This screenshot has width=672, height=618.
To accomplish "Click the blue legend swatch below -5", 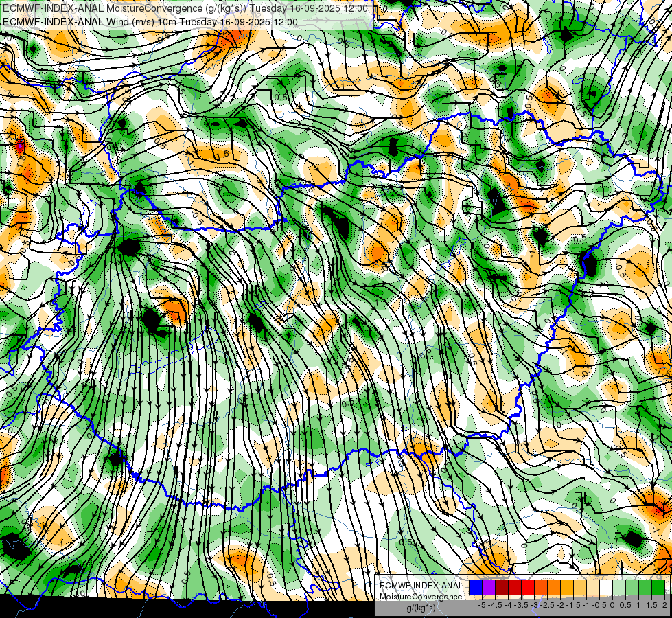I will point(475,587).
